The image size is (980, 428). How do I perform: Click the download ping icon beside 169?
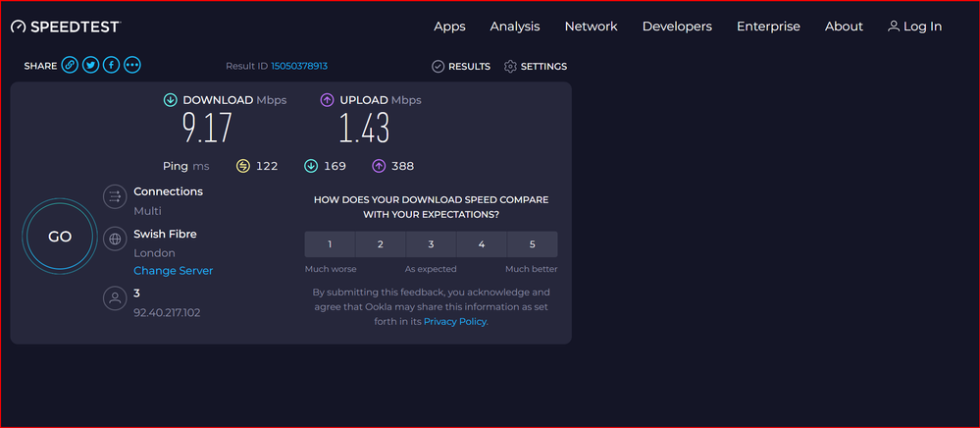pyautogui.click(x=311, y=166)
